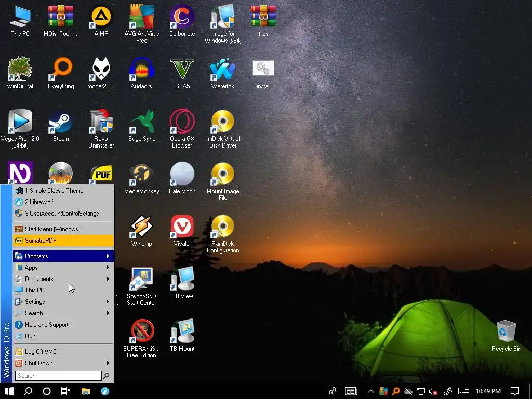Image resolution: width=532 pixels, height=399 pixels.
Task: Open Audacity from the desktop
Action: (141, 73)
